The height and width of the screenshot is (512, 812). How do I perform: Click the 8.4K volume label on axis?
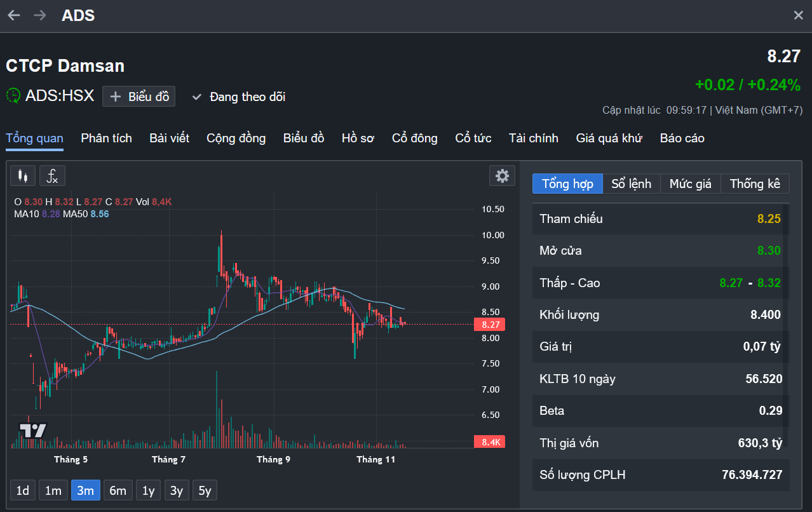(490, 442)
